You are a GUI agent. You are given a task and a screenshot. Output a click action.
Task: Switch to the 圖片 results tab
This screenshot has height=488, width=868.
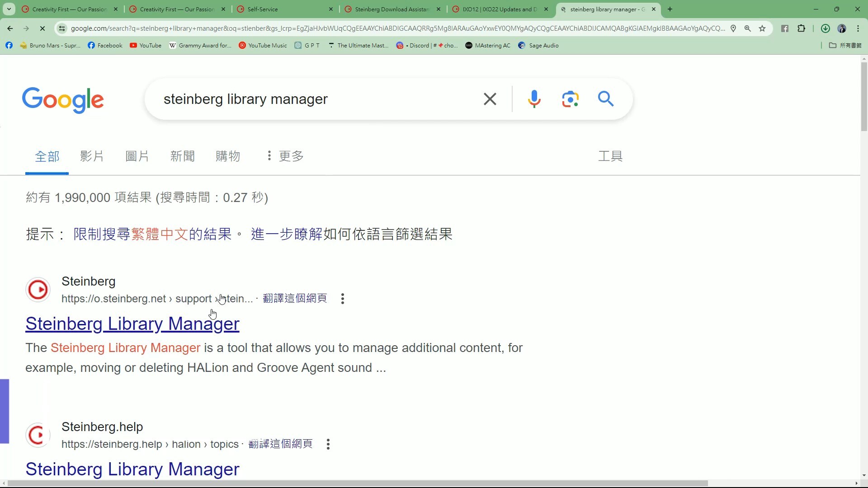pos(137,156)
